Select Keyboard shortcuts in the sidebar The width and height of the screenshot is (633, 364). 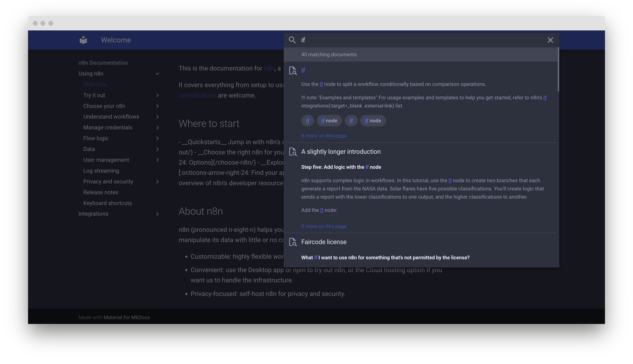pyautogui.click(x=107, y=203)
